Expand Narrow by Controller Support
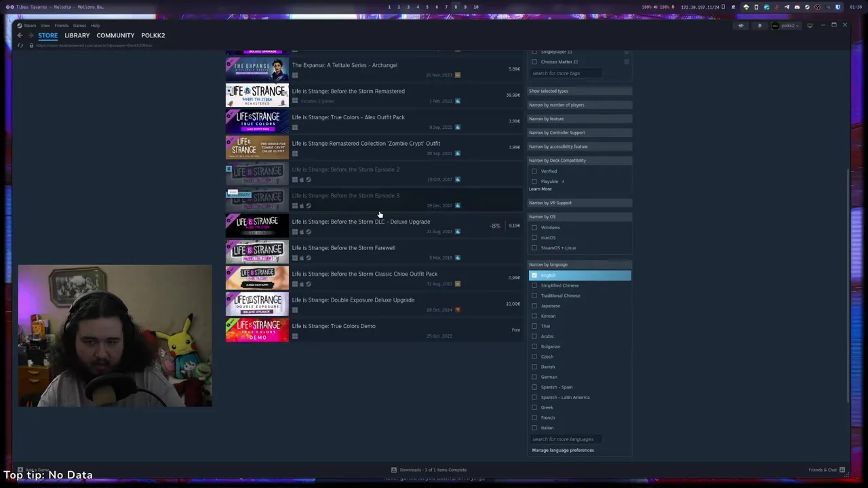868x488 pixels. [580, 133]
